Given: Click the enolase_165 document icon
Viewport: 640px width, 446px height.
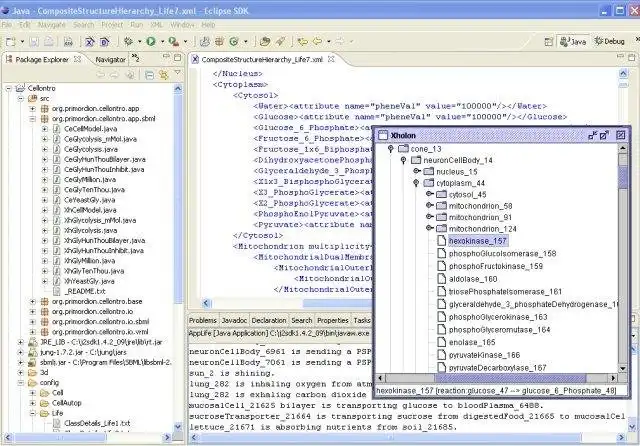Looking at the screenshot, I should click(440, 342).
